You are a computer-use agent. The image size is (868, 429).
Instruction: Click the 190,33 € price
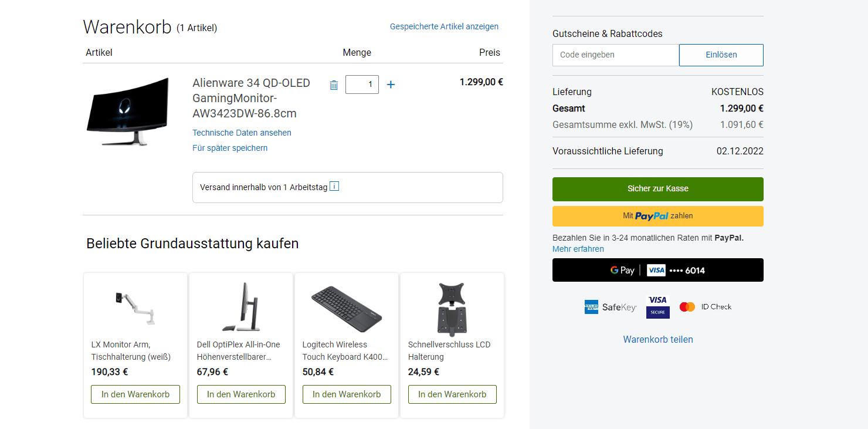110,371
